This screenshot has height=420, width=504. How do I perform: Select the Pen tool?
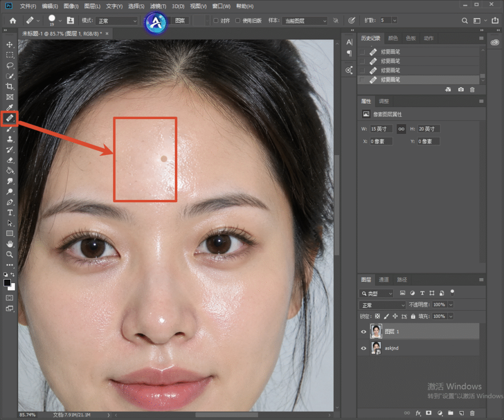click(10, 202)
